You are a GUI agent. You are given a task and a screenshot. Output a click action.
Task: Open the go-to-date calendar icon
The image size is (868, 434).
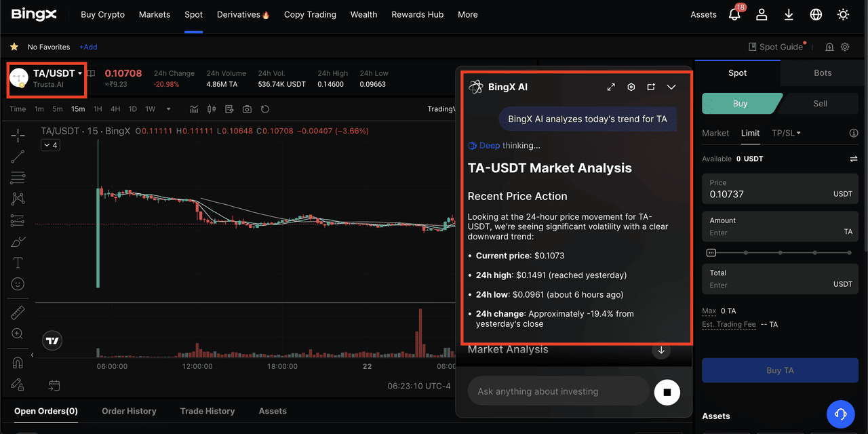(54, 386)
